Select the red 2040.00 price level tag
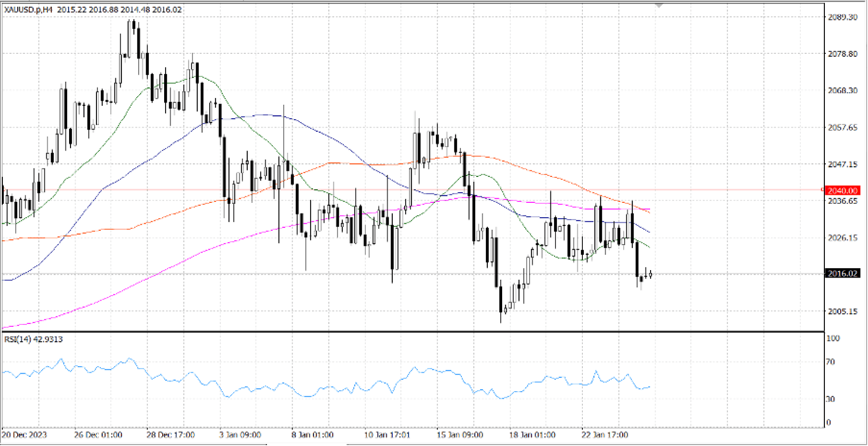Screen dimensions: 868x446 (x=842, y=191)
